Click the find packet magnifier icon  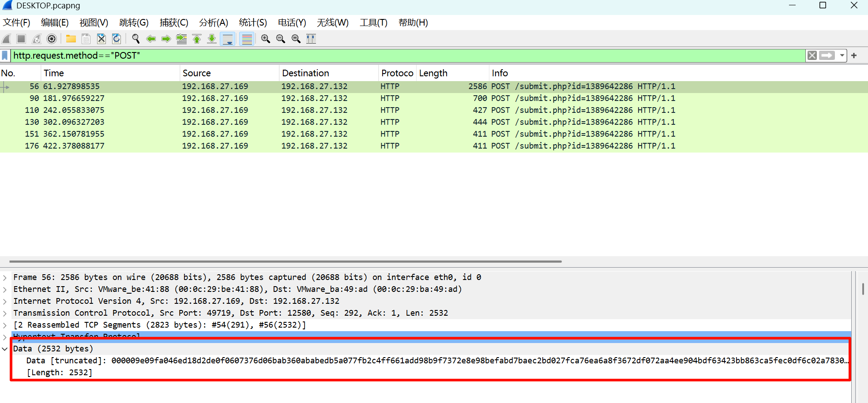136,39
